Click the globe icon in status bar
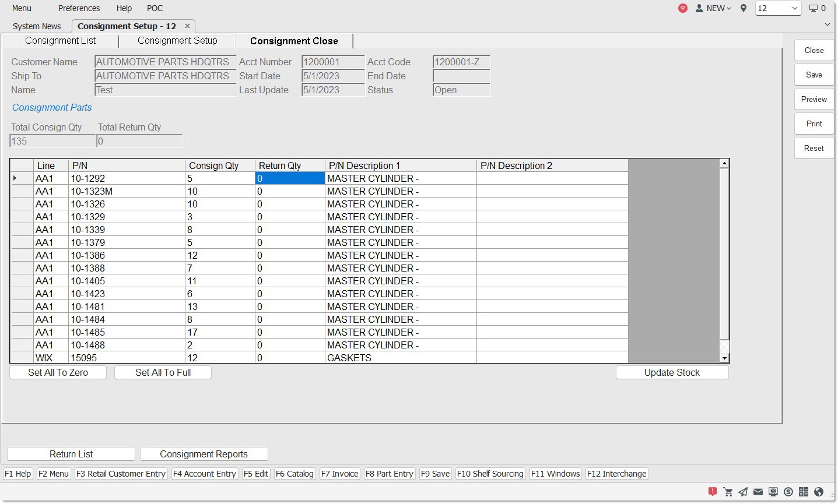The image size is (838, 504). click(819, 492)
